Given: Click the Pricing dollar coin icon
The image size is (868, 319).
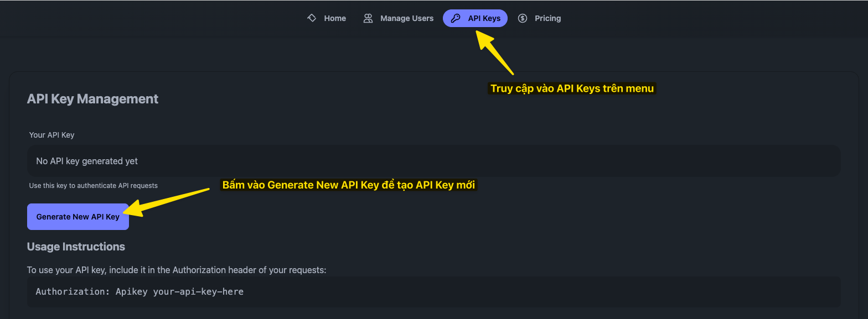Looking at the screenshot, I should click(x=522, y=18).
